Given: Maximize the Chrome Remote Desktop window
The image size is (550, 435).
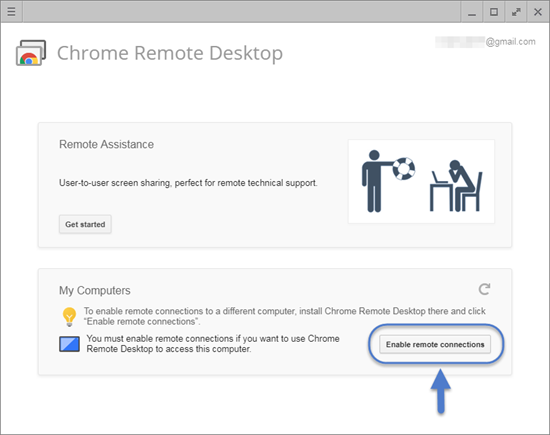Looking at the screenshot, I should click(494, 12).
